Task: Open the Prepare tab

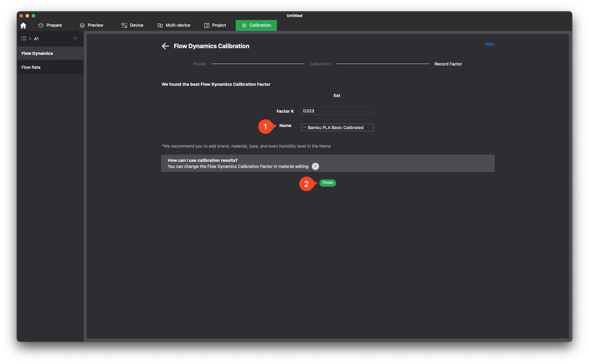Action: [50, 25]
